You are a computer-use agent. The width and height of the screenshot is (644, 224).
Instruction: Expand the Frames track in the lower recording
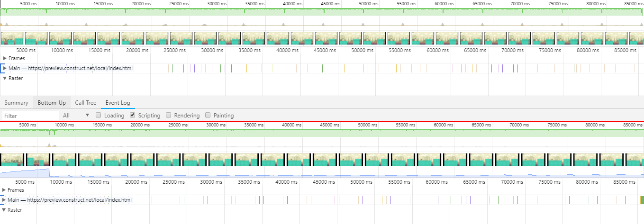tap(5, 190)
